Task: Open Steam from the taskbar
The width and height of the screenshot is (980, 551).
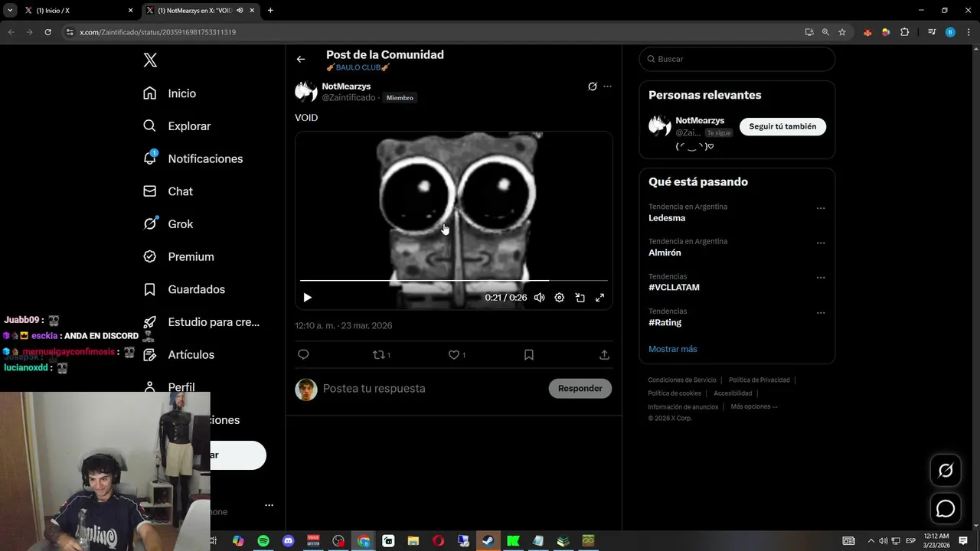Action: coord(488,541)
